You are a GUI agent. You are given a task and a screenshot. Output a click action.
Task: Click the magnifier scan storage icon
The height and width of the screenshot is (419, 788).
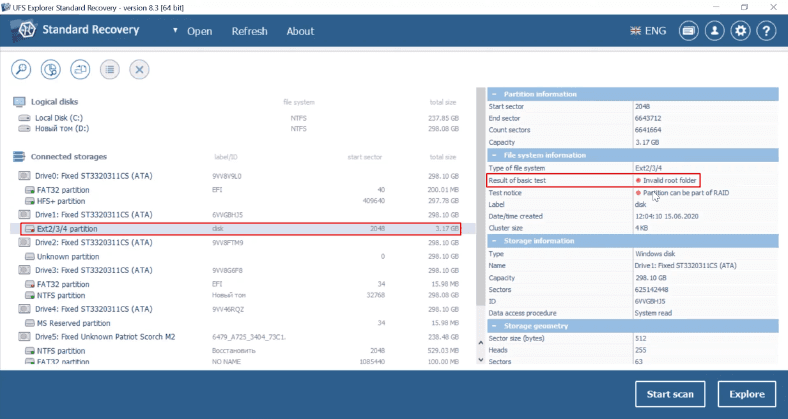point(21,69)
